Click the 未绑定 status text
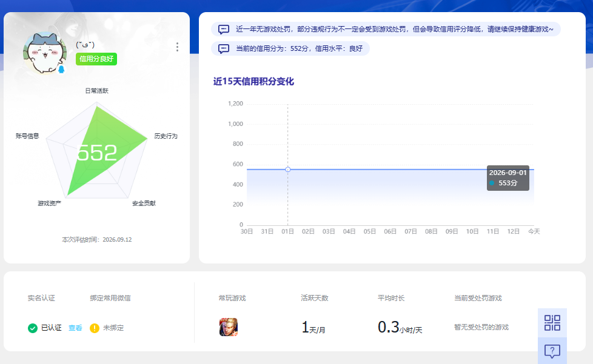Viewport: 593px width, 364px height. pyautogui.click(x=113, y=328)
